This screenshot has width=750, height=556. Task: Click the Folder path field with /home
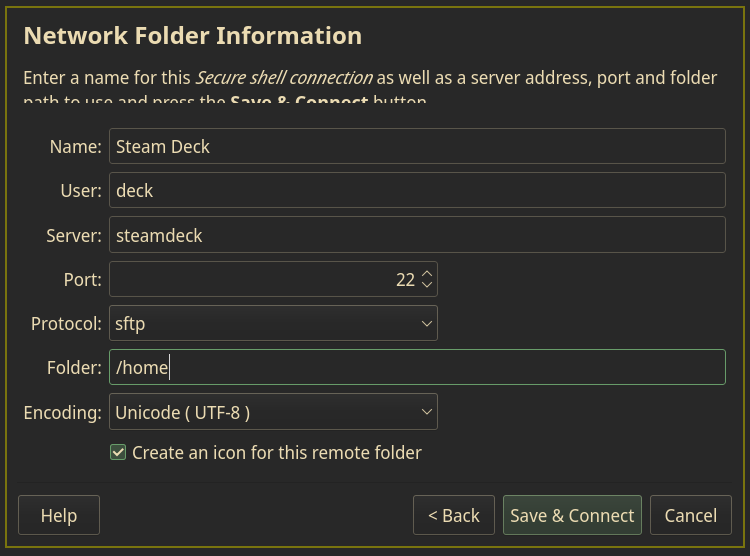point(416,367)
